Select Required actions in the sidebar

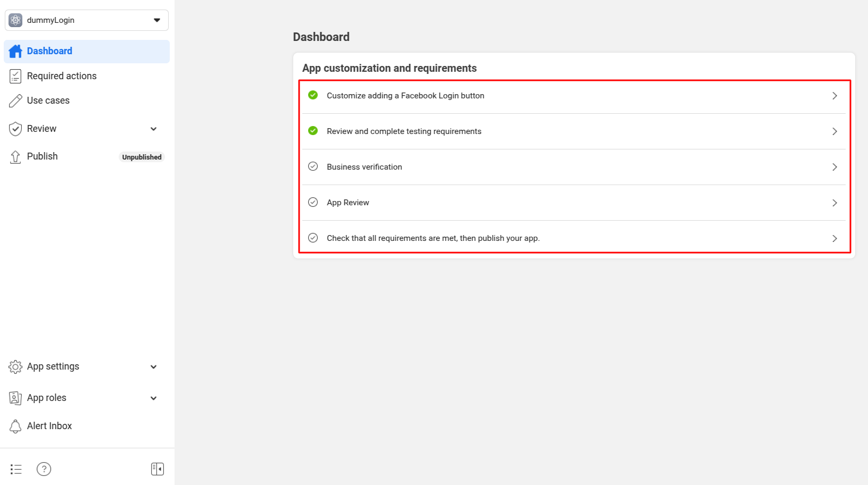62,76
